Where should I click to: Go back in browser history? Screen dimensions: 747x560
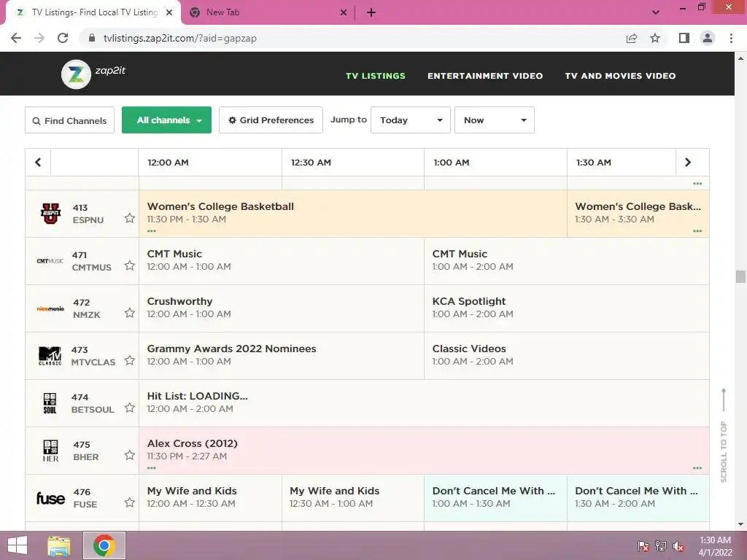coord(16,38)
